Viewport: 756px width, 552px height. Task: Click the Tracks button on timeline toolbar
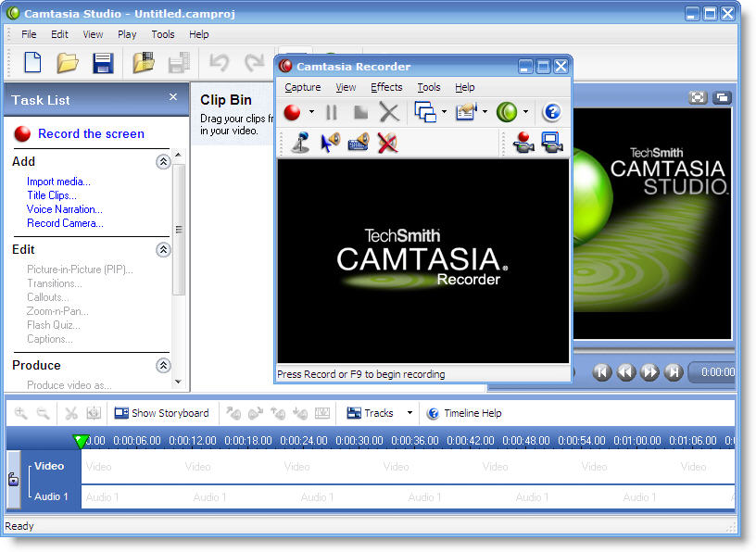coord(371,413)
